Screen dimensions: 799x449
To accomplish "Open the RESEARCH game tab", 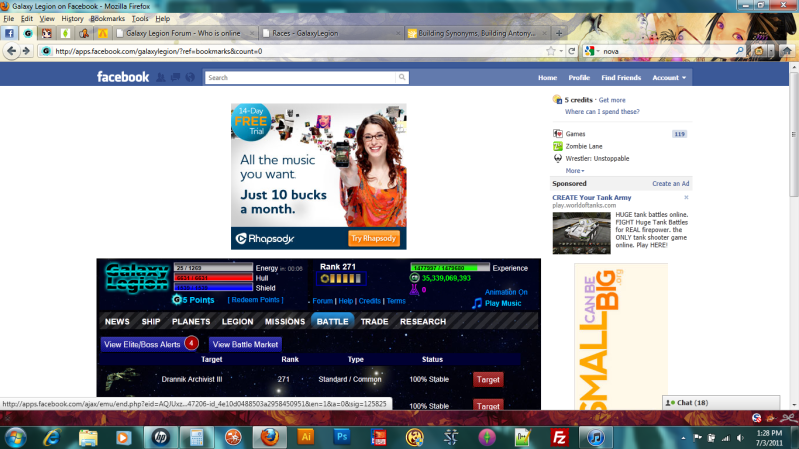I will pos(423,322).
